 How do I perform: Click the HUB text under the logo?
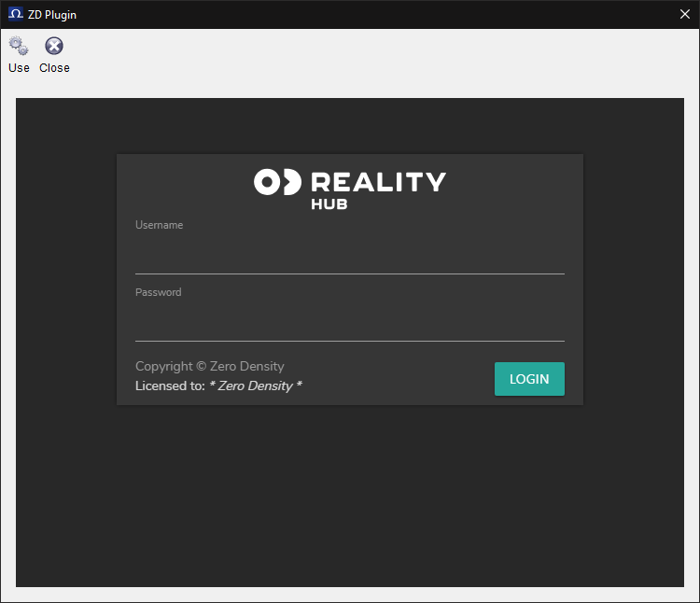coord(329,204)
